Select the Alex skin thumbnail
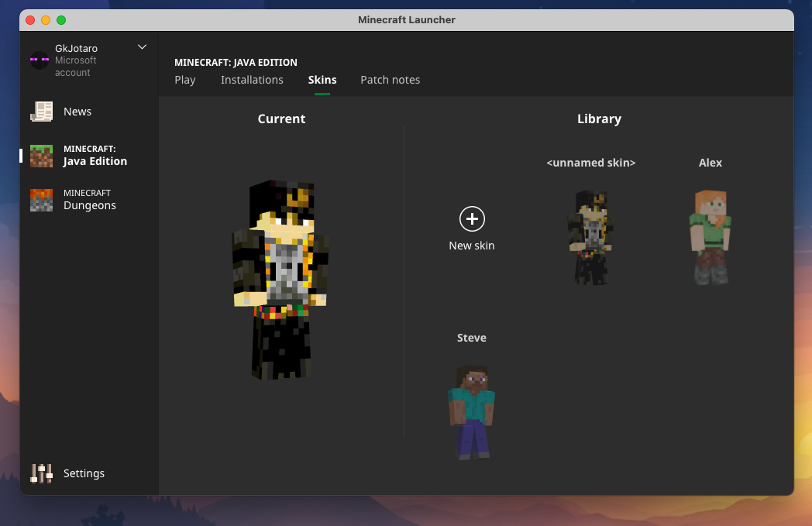 [710, 237]
